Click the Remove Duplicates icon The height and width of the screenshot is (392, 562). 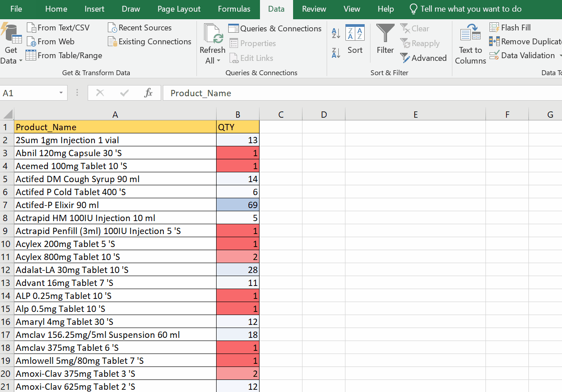pos(494,41)
